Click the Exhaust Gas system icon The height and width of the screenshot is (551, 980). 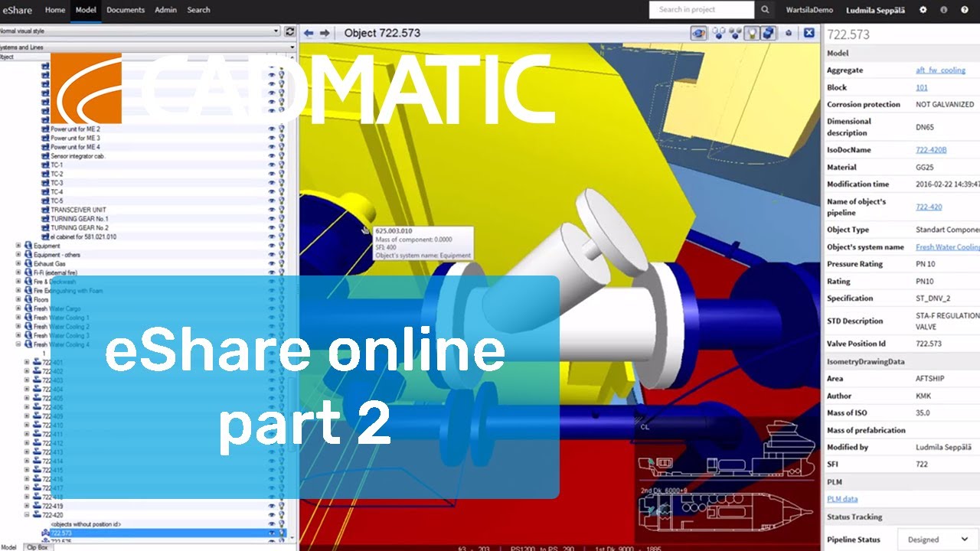[x=28, y=263]
